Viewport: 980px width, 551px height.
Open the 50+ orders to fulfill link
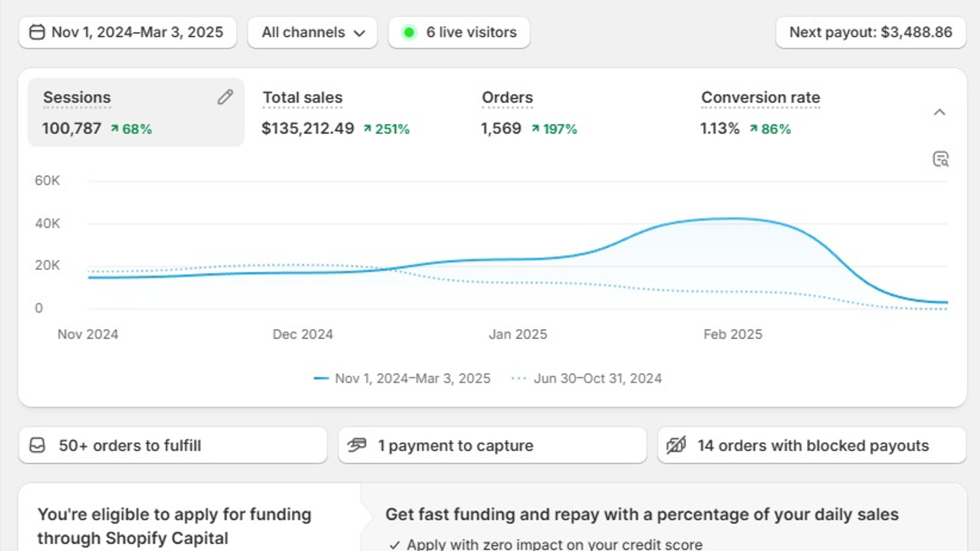tap(173, 445)
